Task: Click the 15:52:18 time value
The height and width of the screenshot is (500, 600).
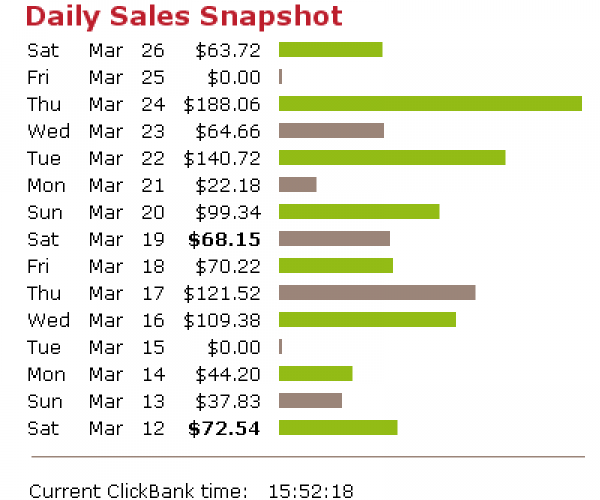Action: point(310,490)
